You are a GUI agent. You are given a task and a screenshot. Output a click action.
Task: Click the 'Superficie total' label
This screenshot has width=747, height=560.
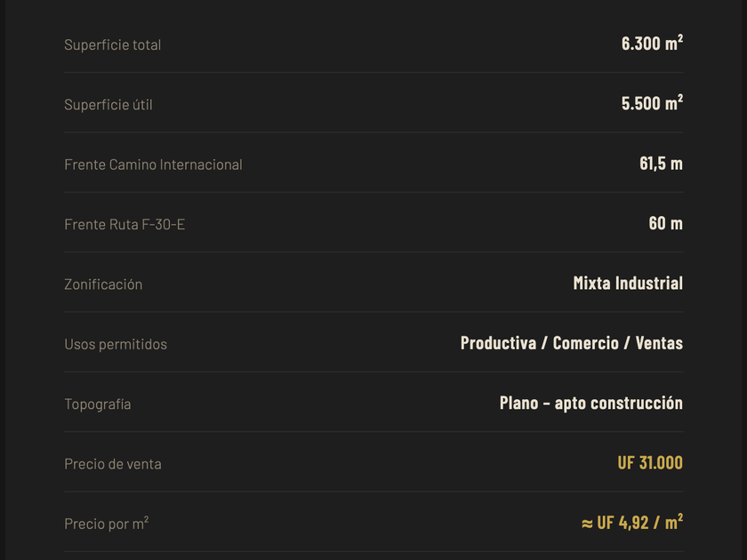112,44
